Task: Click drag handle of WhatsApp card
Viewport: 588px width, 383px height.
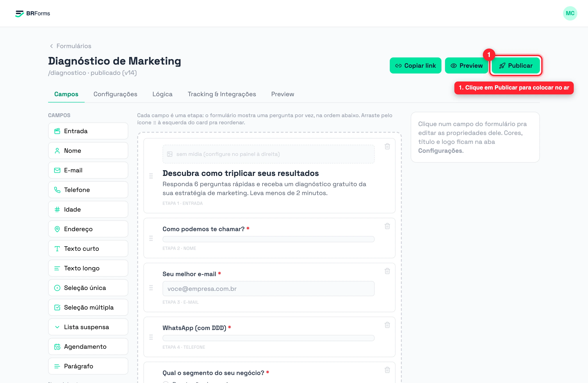Action: 151,337
